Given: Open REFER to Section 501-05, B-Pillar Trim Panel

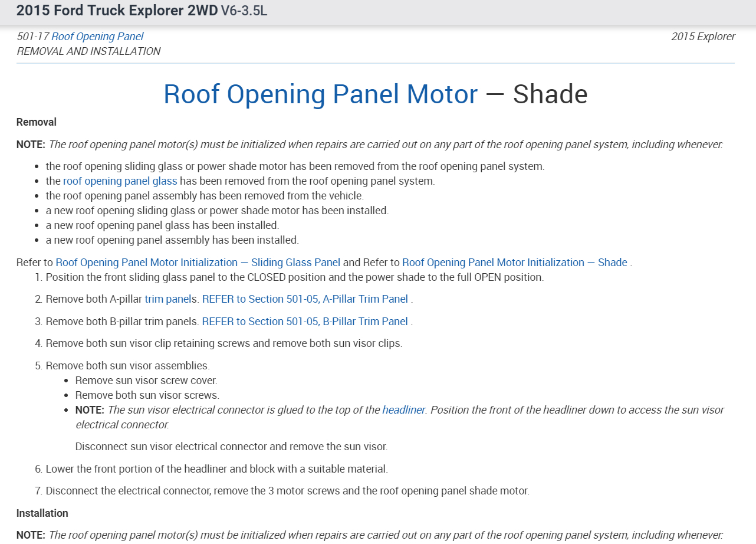Looking at the screenshot, I should click(305, 322).
